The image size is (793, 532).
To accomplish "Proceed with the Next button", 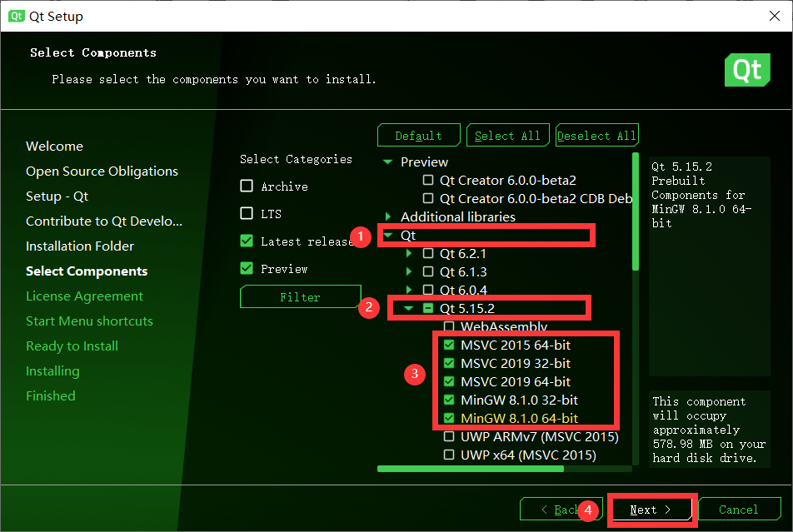I will [x=651, y=510].
